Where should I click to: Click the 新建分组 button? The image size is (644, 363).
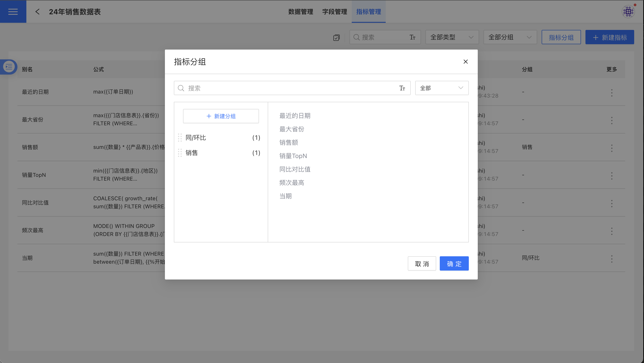[x=221, y=116]
